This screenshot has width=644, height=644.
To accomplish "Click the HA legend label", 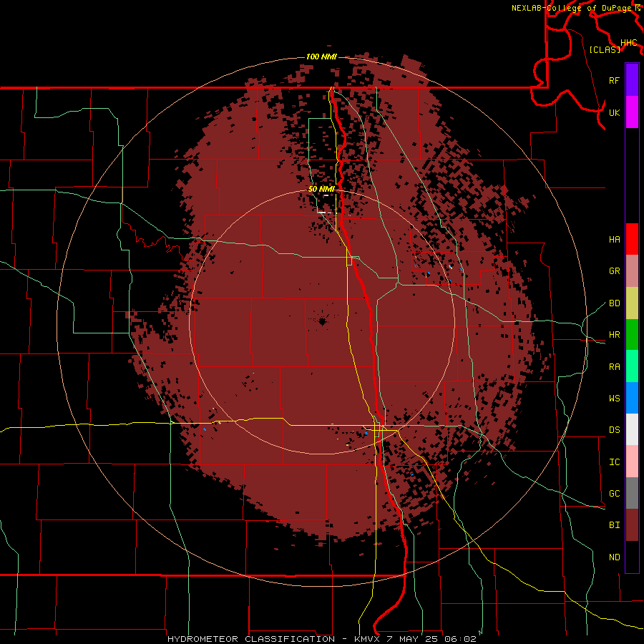I will (x=614, y=239).
